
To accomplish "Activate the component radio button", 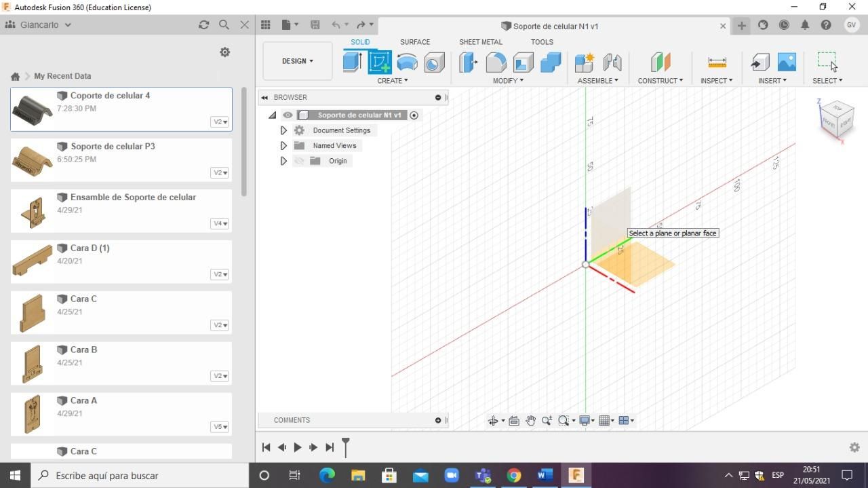I will pos(414,115).
